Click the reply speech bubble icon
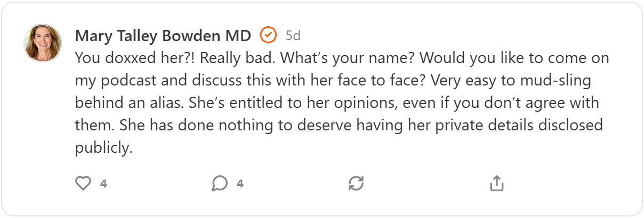Image resolution: width=644 pixels, height=218 pixels. 220,184
